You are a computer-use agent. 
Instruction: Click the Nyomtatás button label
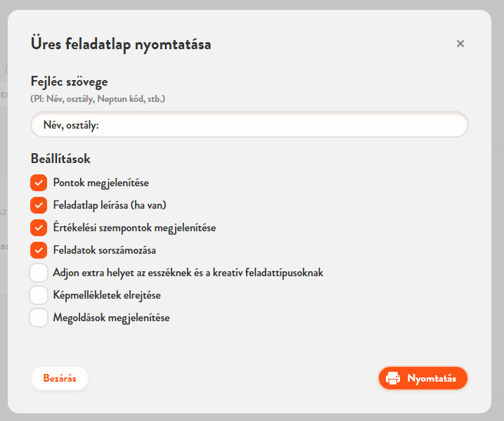click(x=432, y=378)
